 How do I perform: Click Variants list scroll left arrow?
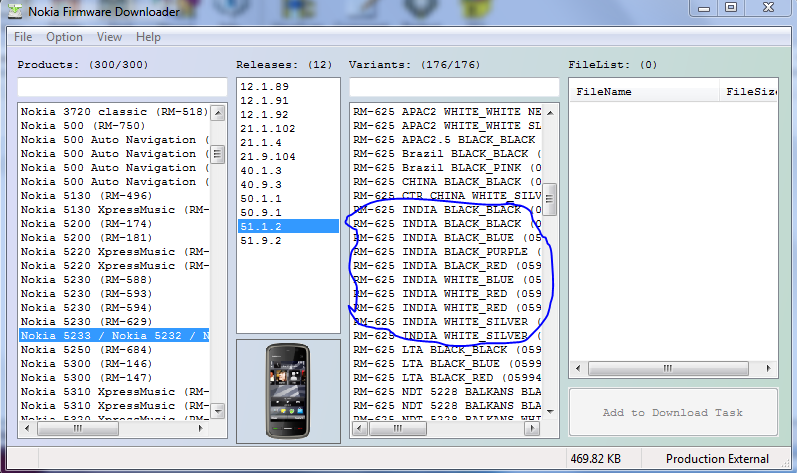pos(359,428)
